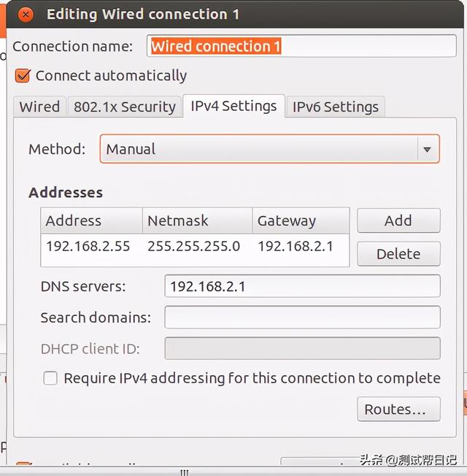
Task: Close the Editing Wired connection dialog
Action: pyautogui.click(x=26, y=14)
